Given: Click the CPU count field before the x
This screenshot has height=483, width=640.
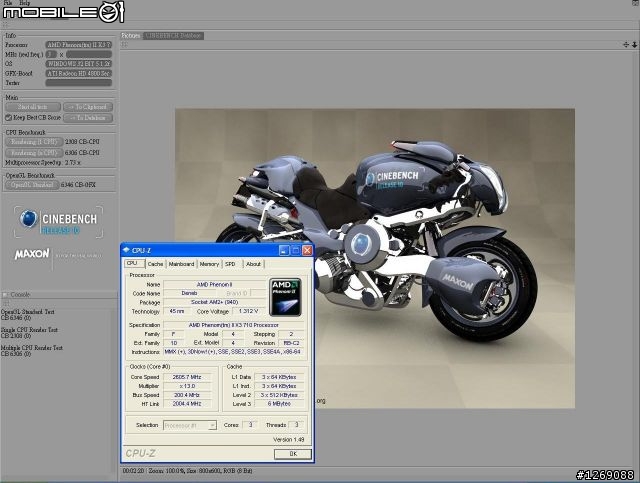Looking at the screenshot, I should 51,54.
